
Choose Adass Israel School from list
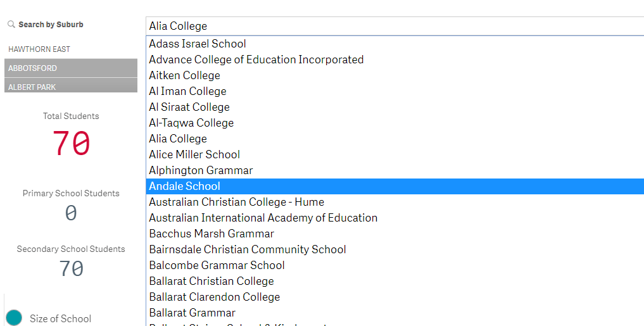[395, 44]
